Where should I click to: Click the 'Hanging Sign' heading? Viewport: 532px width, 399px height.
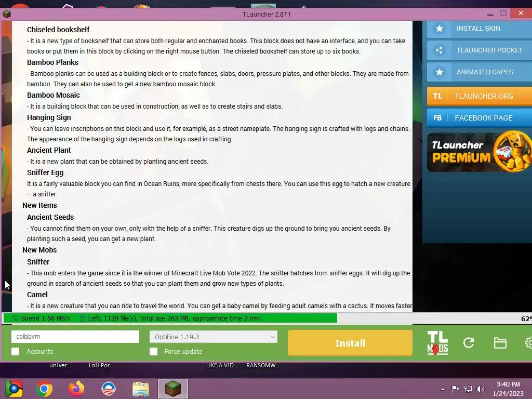click(x=49, y=117)
